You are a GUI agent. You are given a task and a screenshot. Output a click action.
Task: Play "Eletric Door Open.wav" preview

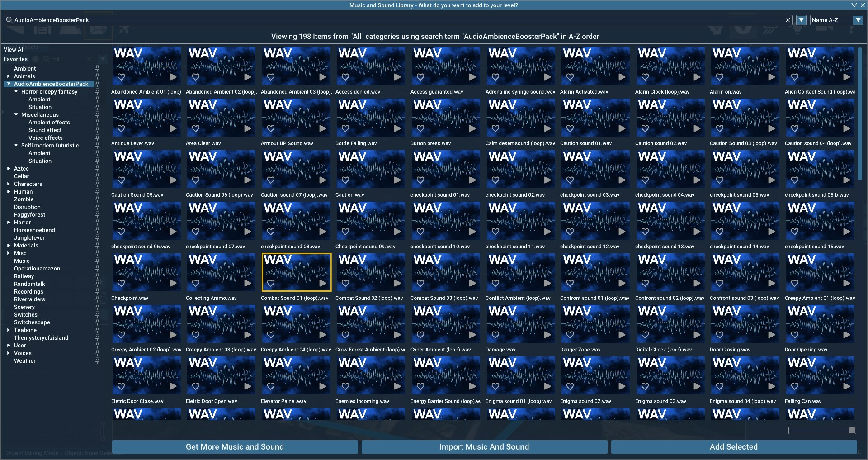click(x=247, y=386)
